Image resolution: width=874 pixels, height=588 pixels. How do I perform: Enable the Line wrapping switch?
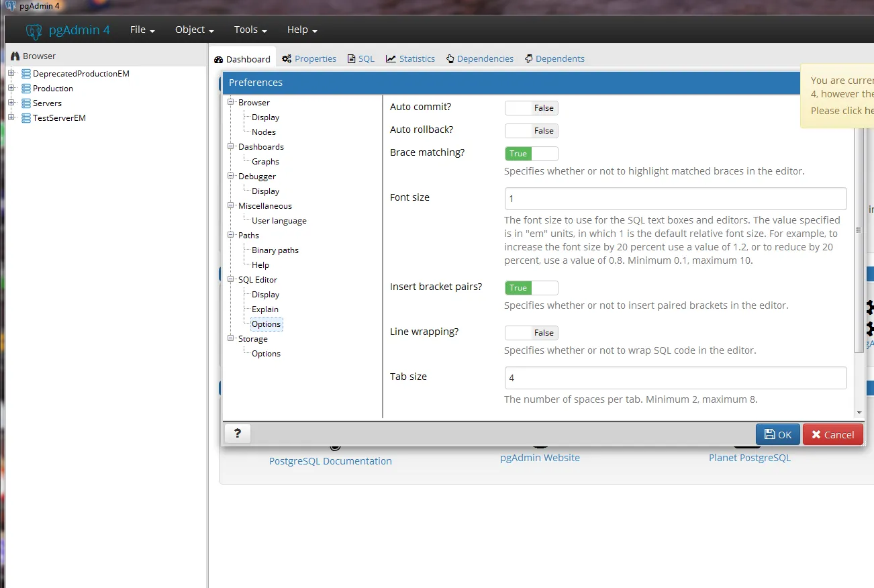[x=531, y=333]
